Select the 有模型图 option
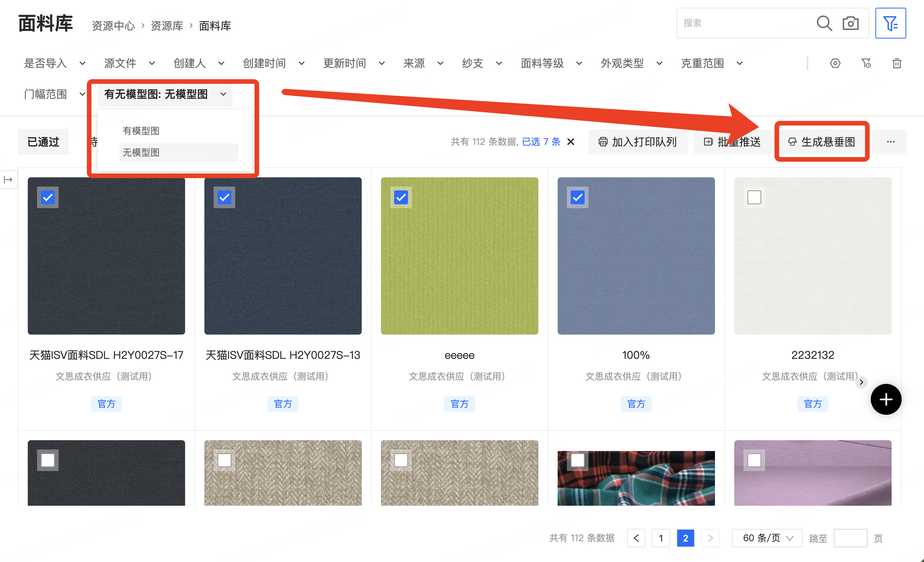 pos(141,131)
